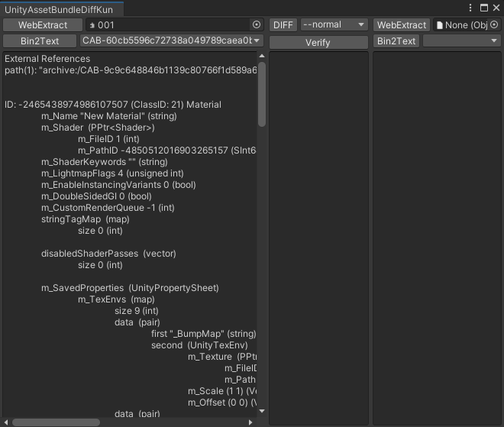
Task: Click the m_SavedProperties (UnityPropertySheet) line
Action: click(x=130, y=288)
